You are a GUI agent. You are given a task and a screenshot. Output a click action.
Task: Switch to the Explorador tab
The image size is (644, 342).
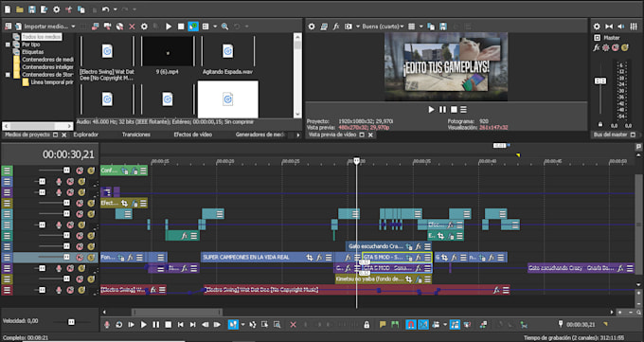[86, 135]
